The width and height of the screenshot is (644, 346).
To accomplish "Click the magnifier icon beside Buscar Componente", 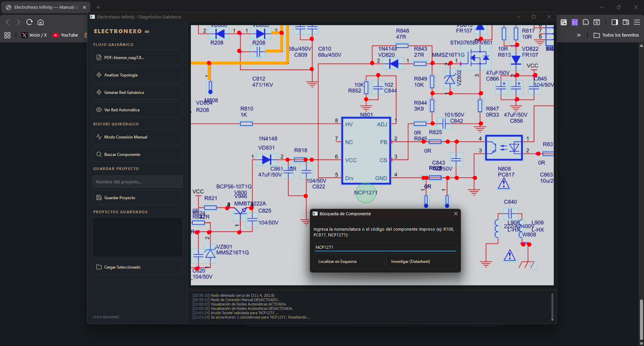I will click(99, 154).
